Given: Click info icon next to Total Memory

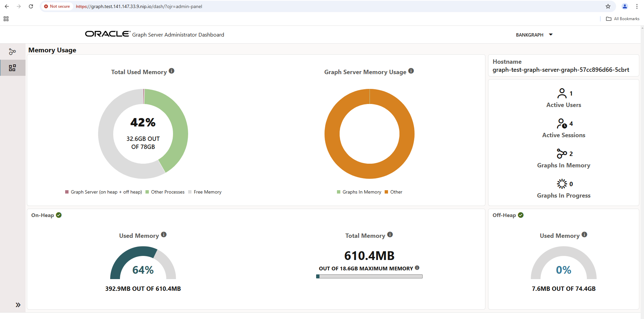Looking at the screenshot, I should [390, 235].
